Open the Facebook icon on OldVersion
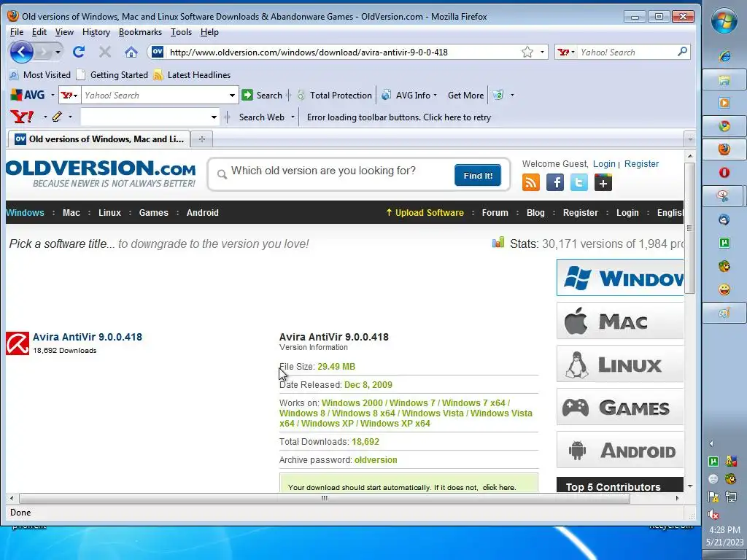Screen dimensions: 747x560 [555, 182]
